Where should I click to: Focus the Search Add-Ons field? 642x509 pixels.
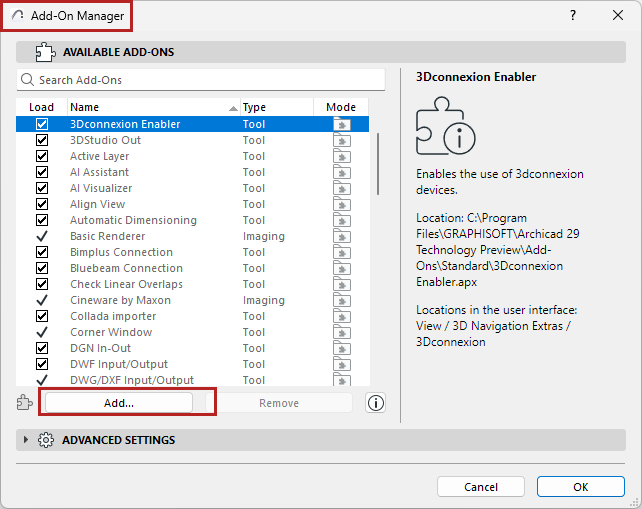point(205,79)
